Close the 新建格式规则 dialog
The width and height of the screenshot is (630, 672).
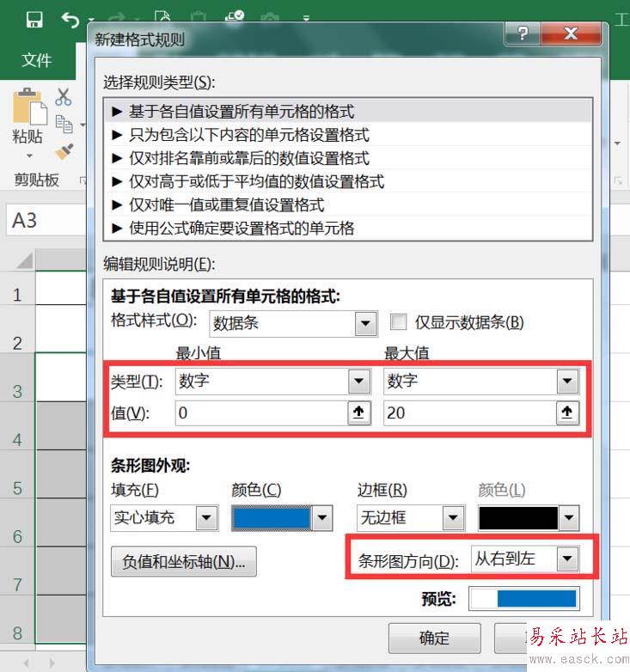(571, 33)
